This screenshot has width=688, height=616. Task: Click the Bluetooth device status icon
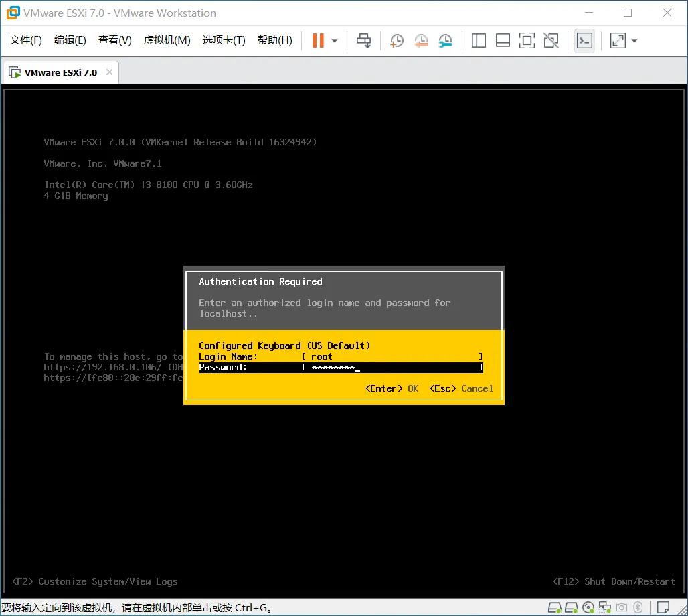coord(638,608)
